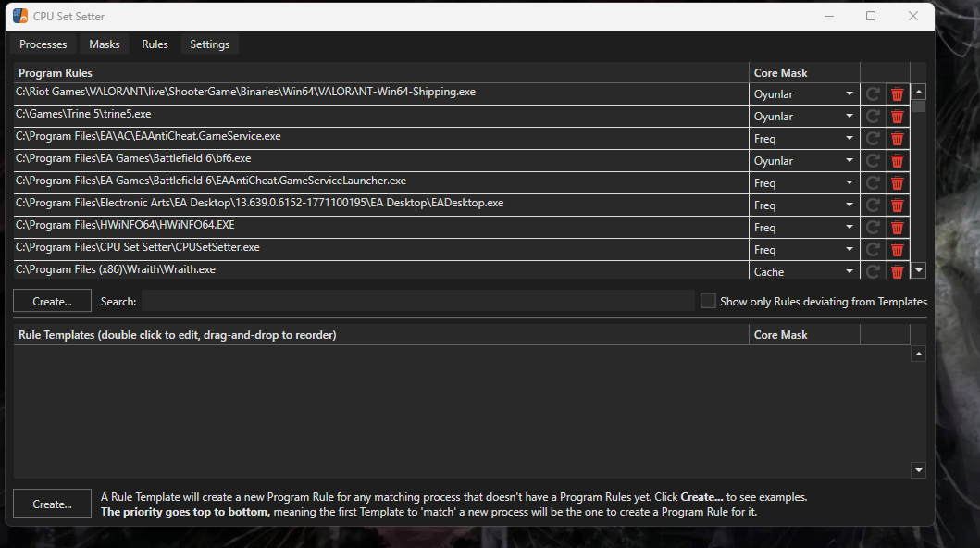The image size is (980, 548).
Task: Open Core Mask dropdown for EAAntiCheat.GameService.exe
Action: pos(804,139)
